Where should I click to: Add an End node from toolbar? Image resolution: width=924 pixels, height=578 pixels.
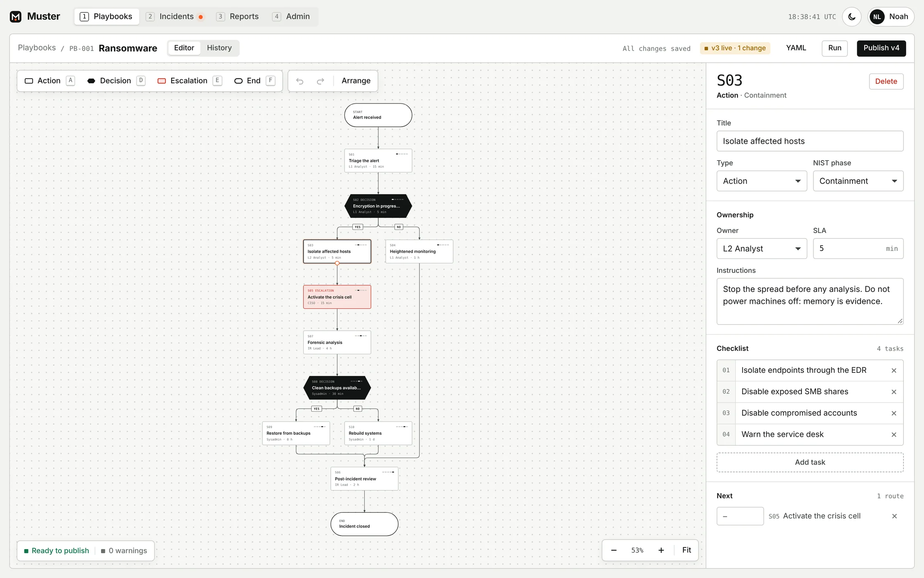[x=255, y=81]
